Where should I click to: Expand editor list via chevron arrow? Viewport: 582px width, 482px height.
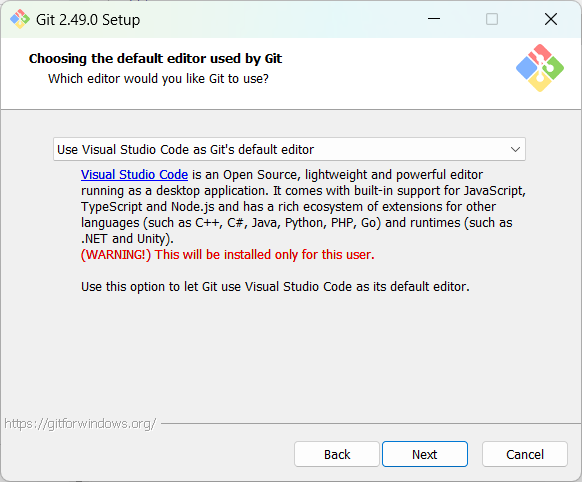pos(515,150)
